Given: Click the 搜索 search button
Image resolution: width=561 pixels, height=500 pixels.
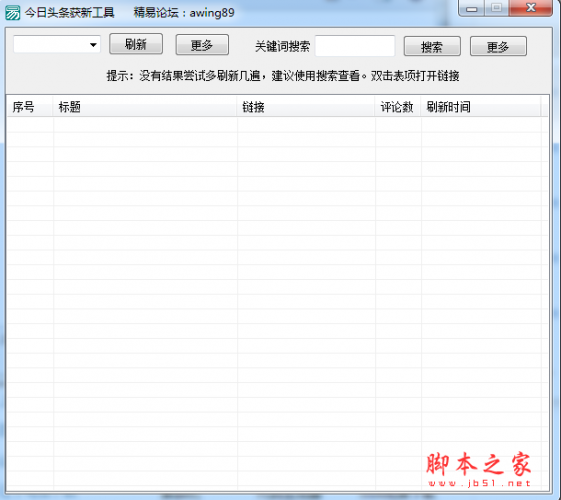Looking at the screenshot, I should tap(432, 46).
